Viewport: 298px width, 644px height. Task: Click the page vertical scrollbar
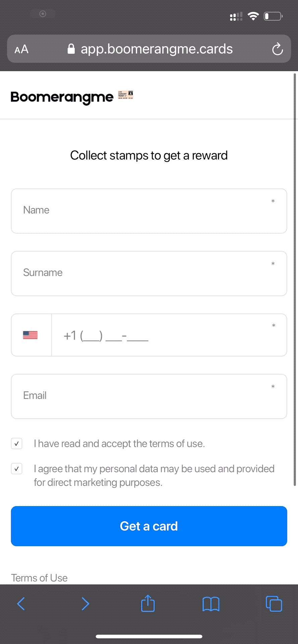(295, 278)
